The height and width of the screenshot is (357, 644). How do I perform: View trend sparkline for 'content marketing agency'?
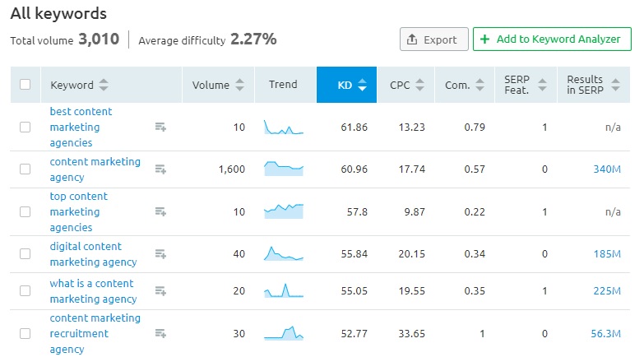[x=283, y=169]
